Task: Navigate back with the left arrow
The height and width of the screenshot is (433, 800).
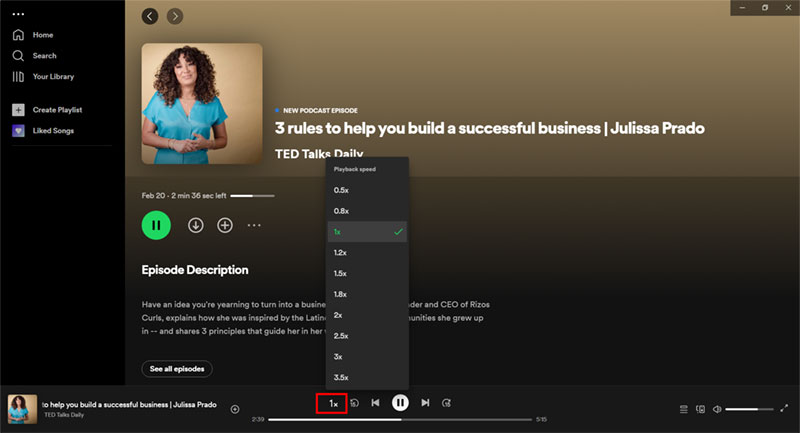Action: (149, 16)
